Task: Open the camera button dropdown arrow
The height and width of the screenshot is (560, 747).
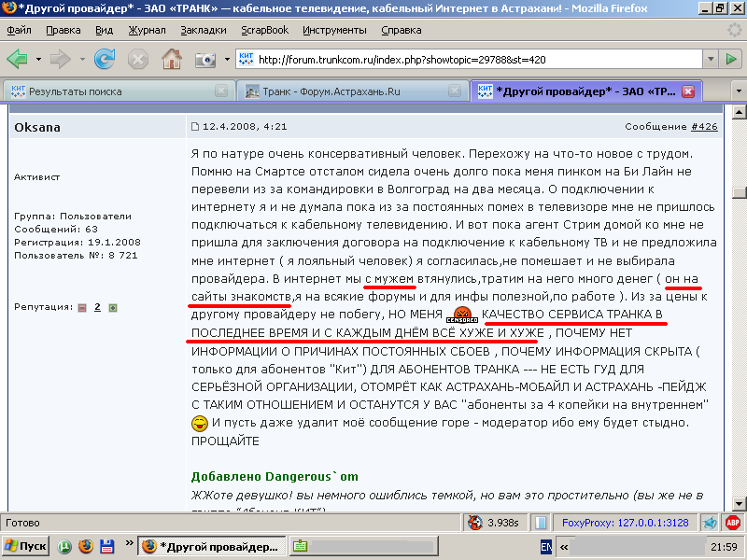Action: click(227, 60)
